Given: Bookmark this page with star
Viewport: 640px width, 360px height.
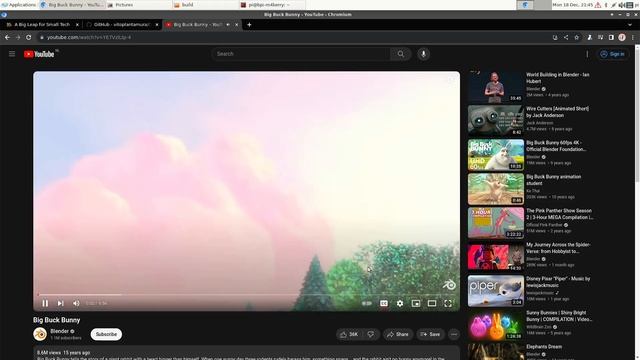Looking at the screenshot, I should coord(576,37).
